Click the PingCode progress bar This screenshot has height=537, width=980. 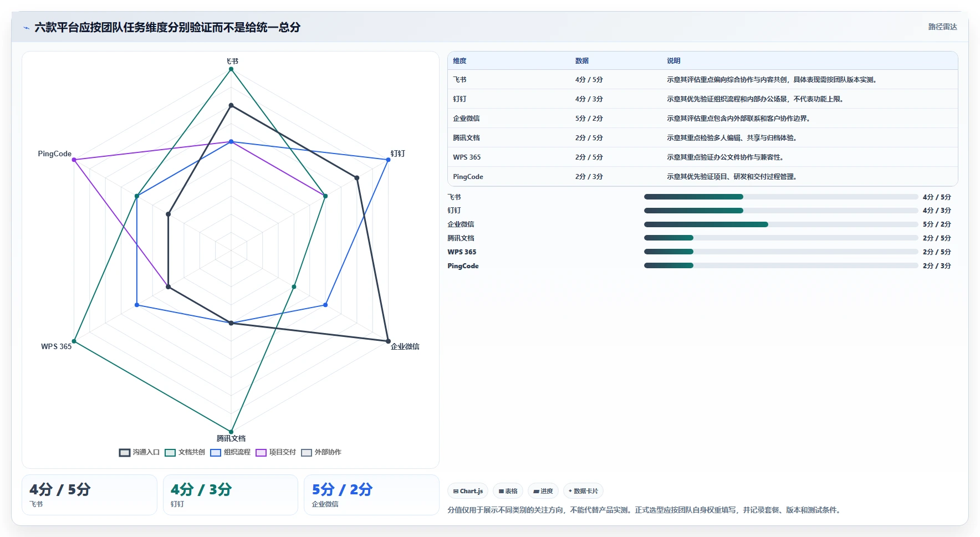pyautogui.click(x=781, y=265)
